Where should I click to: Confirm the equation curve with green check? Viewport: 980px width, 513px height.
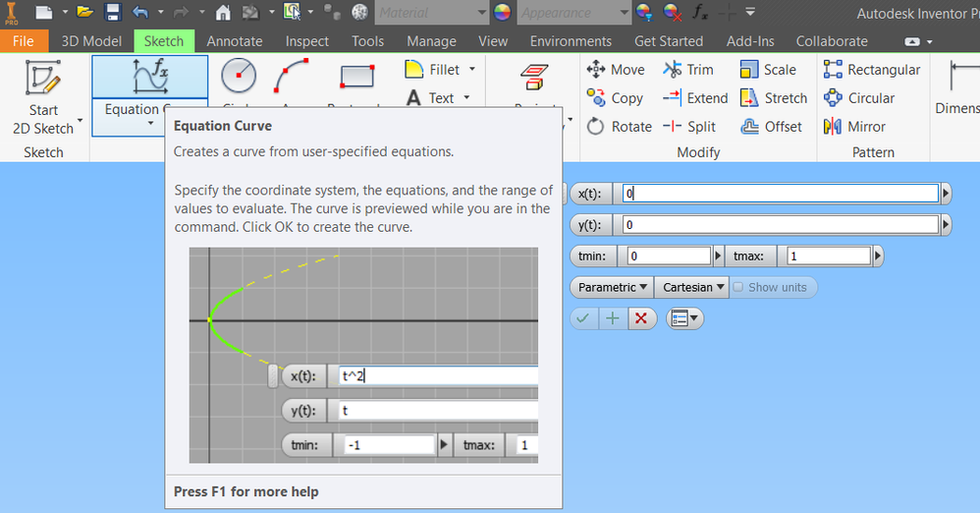(x=583, y=318)
